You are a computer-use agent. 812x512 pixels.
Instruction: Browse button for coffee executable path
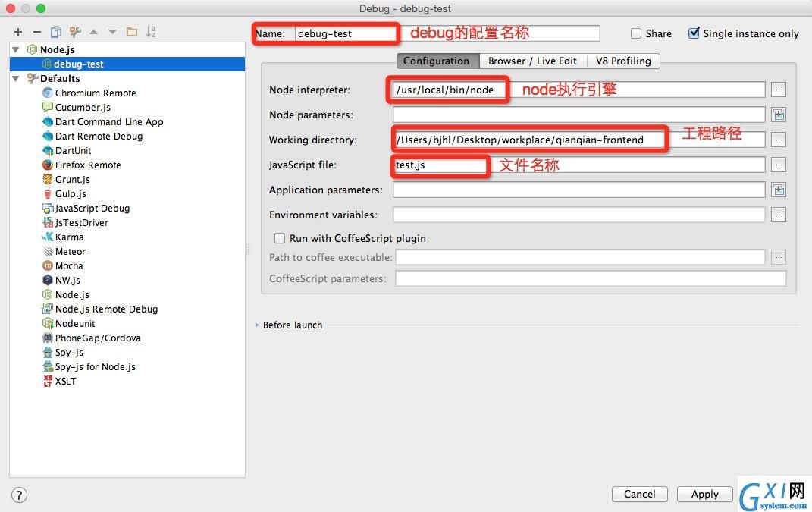pos(779,257)
